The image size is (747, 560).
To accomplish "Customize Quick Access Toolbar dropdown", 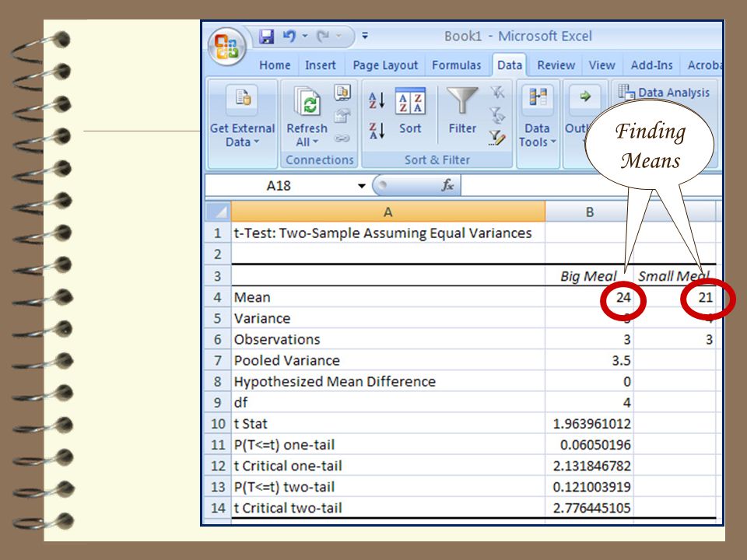I will (x=365, y=35).
